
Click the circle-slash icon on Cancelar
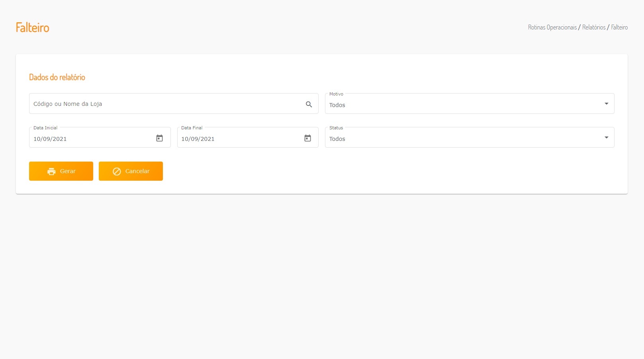117,172
